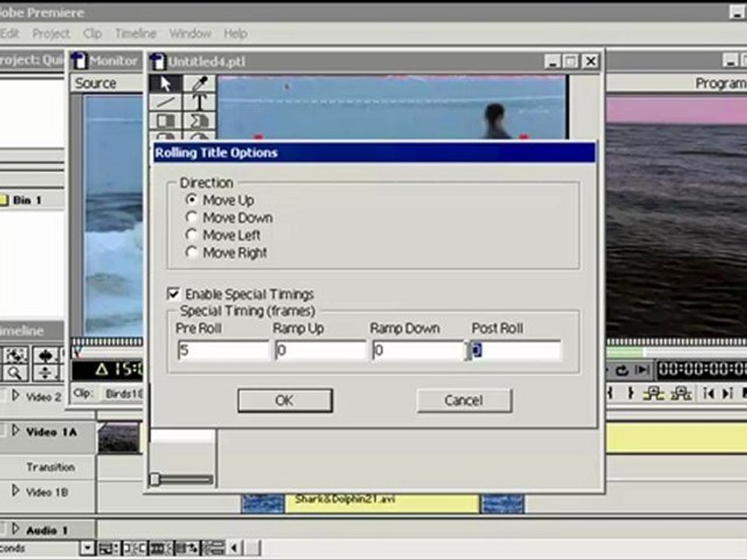Select the arrow selection tool in title window
Viewport: 747px width, 560px height.
165,84
